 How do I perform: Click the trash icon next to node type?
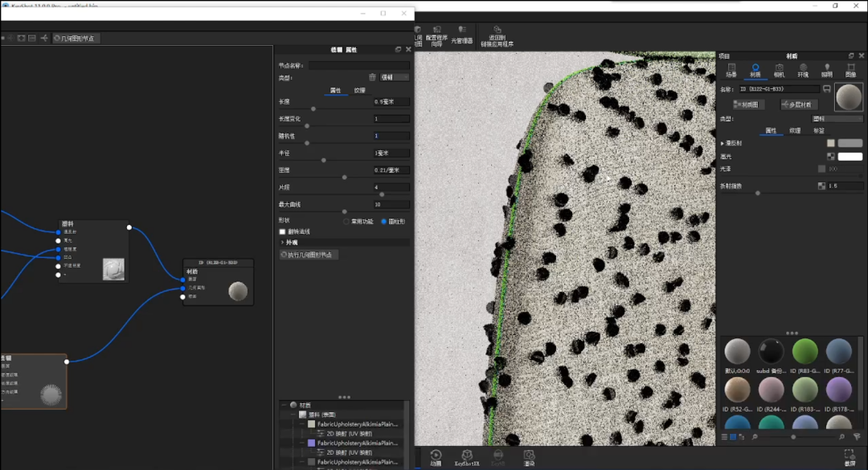pos(372,77)
